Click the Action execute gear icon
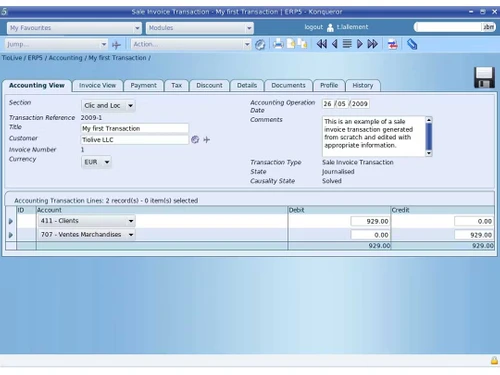Screen dimensions: 500x375 [260, 44]
